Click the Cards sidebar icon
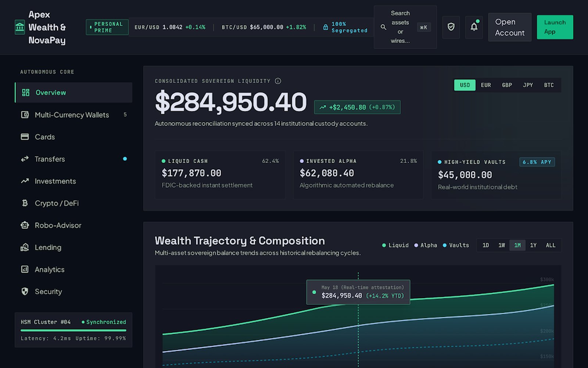 [x=25, y=137]
